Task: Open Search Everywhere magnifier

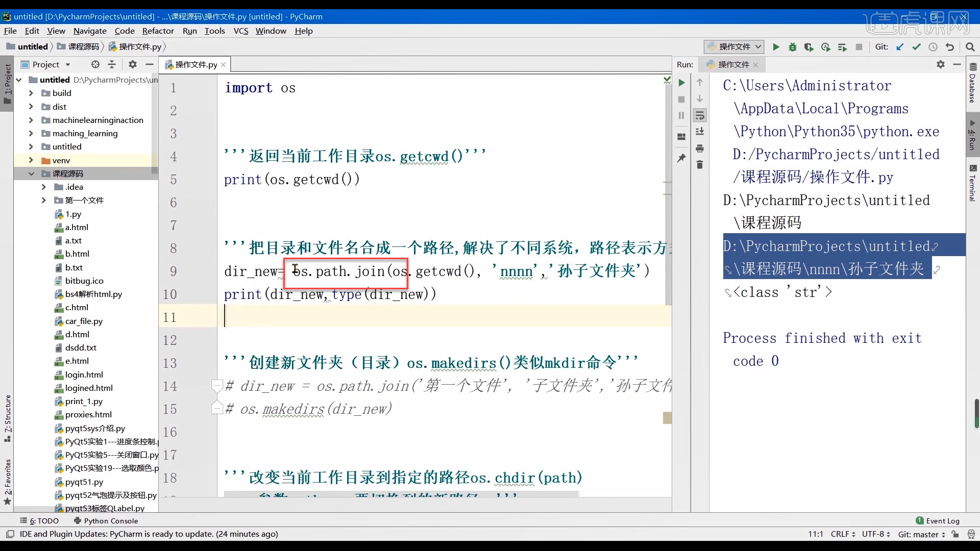Action: [970, 47]
